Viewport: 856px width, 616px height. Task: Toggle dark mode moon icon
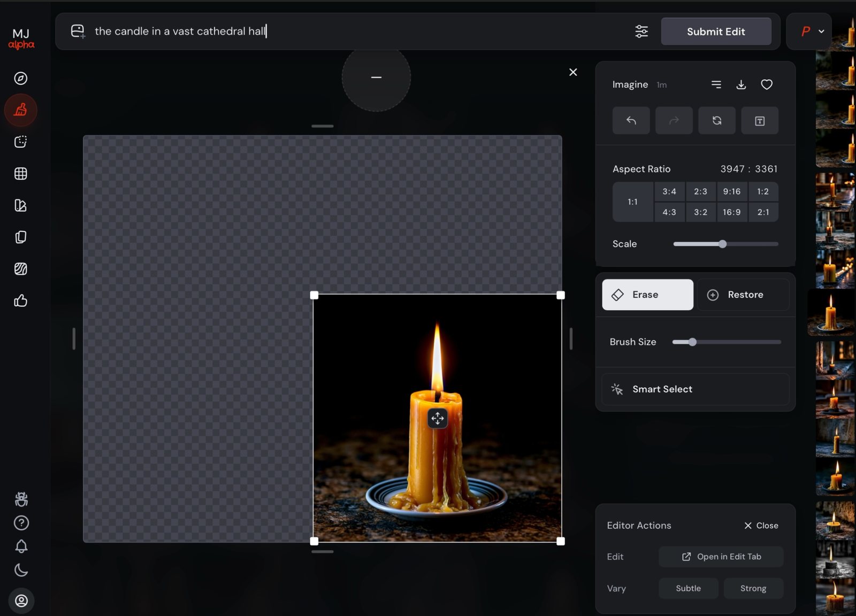(x=21, y=570)
